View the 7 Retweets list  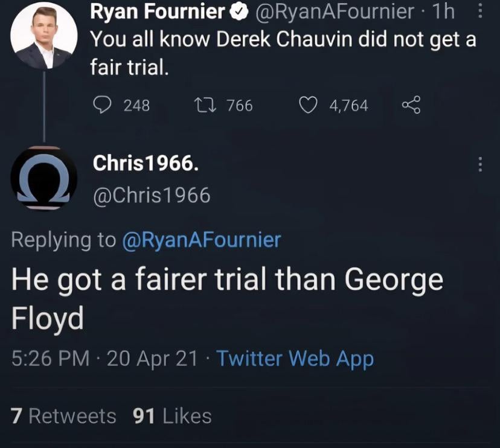63,416
